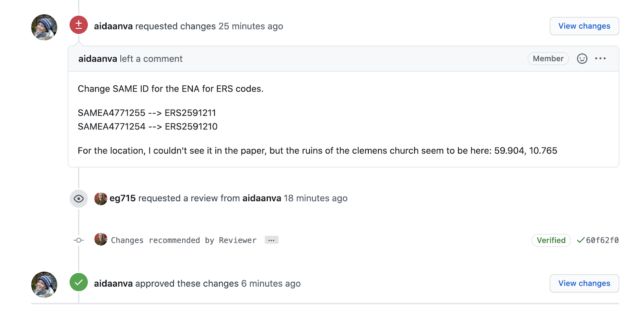Click the '25 minutes ago' timestamp
The width and height of the screenshot is (644, 314).
tap(251, 26)
